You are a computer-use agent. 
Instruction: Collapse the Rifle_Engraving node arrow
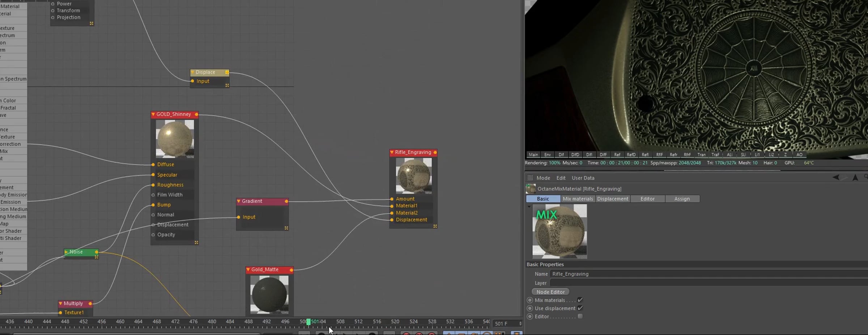(392, 152)
